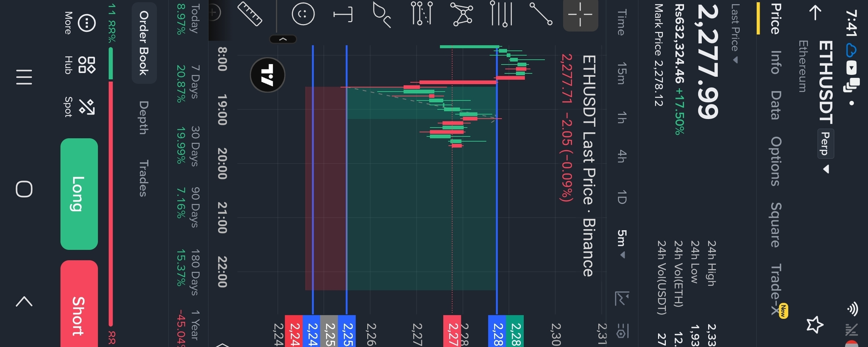Open the Square tab
This screenshot has height=347, width=868.
776,225
